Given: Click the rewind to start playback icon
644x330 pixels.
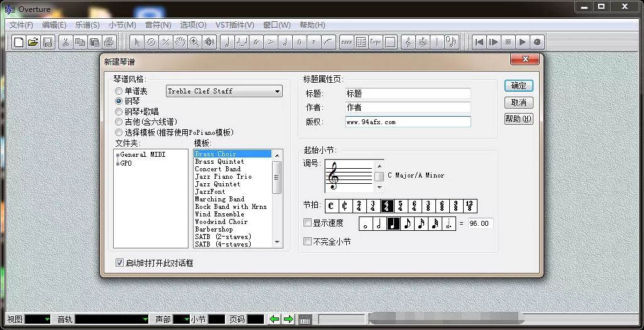Looking at the screenshot, I should pos(479,42).
